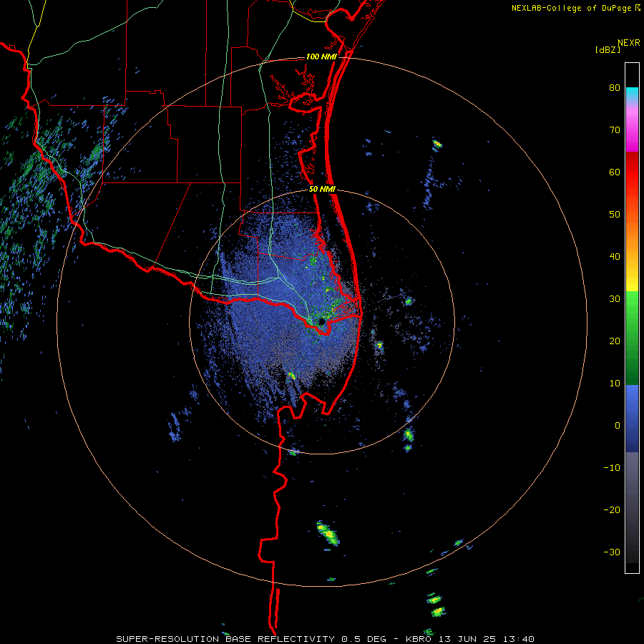
Task: Click the black KBRO radar site dot
Action: pyautogui.click(x=321, y=321)
